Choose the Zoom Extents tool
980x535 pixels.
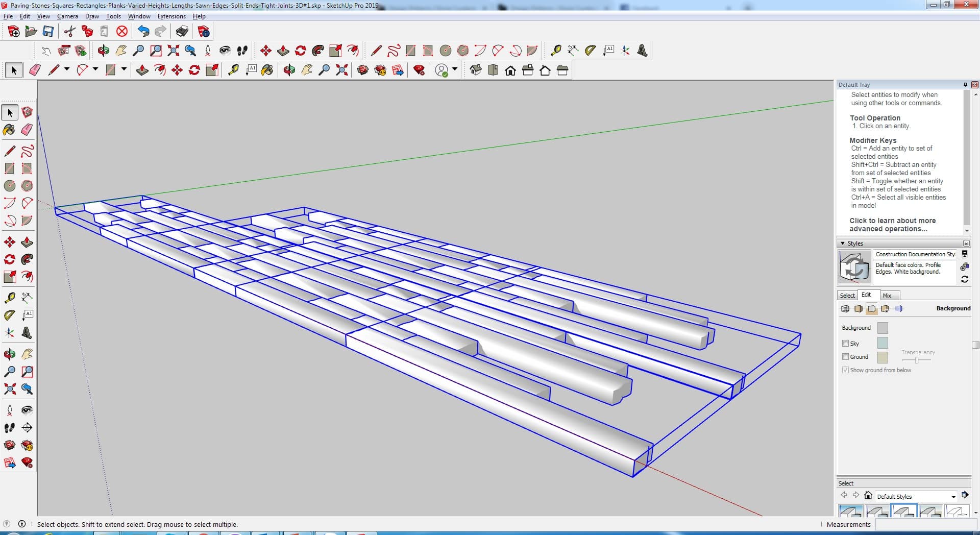click(x=9, y=389)
